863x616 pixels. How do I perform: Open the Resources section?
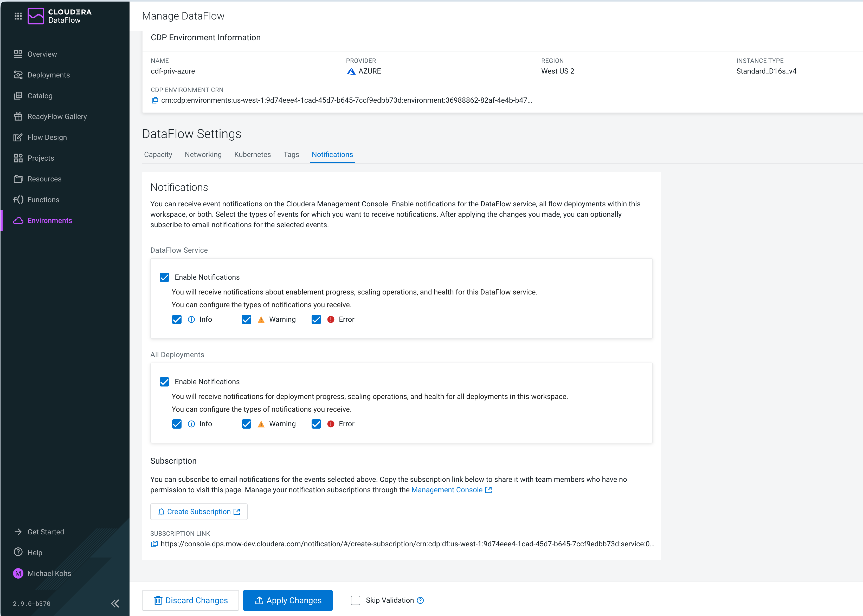(44, 179)
